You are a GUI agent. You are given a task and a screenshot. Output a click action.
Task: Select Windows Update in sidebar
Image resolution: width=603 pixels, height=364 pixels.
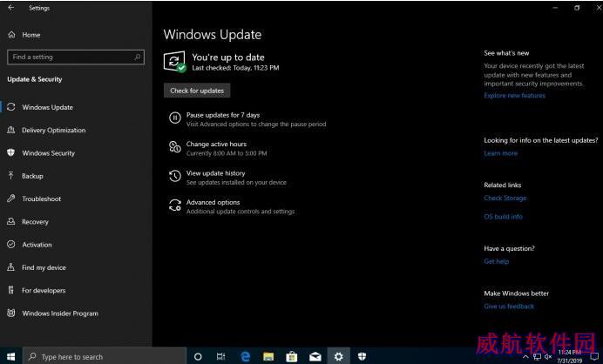tap(47, 107)
